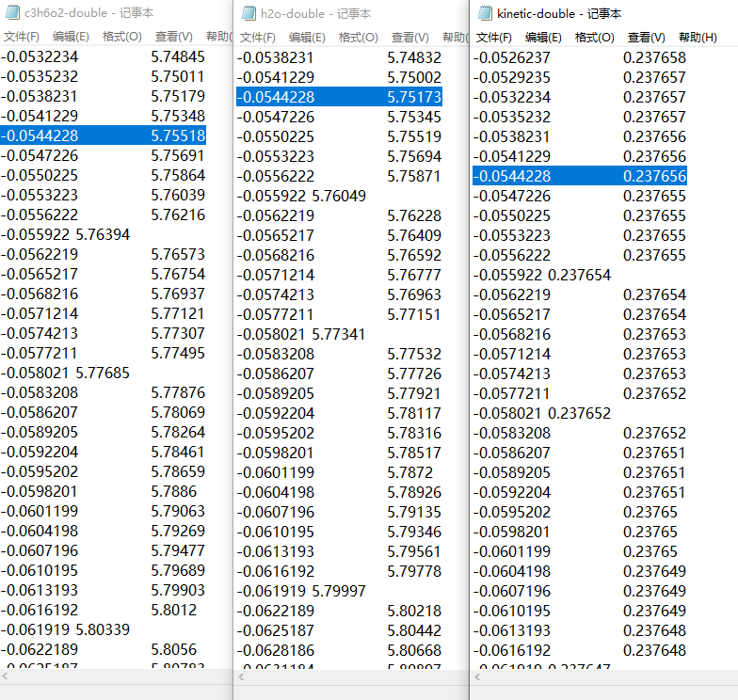This screenshot has width=738, height=700.
Task: Click highlighted value 5.75518 in c3h6o2-double
Action: point(178,135)
